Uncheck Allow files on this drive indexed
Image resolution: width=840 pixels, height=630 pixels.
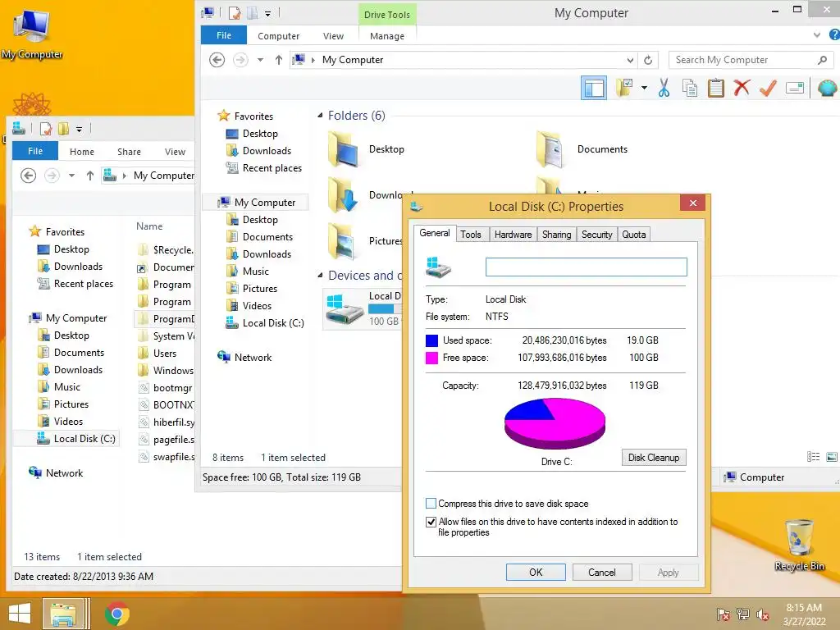pyautogui.click(x=431, y=522)
